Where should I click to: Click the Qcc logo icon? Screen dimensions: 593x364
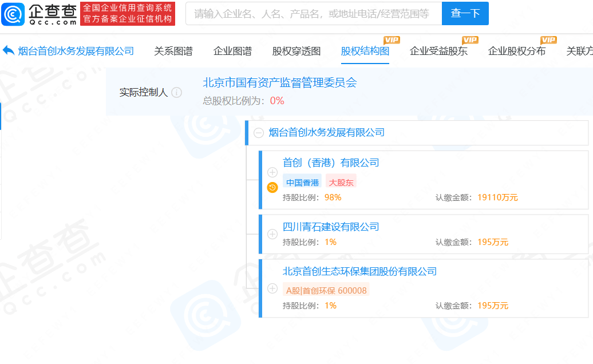13,14
